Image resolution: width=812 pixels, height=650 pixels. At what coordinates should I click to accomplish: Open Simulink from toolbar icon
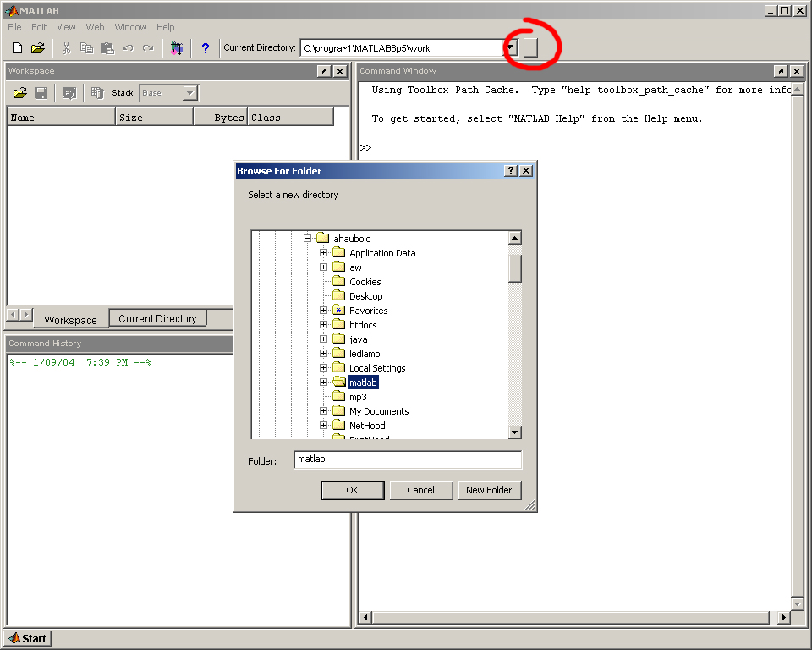click(177, 48)
